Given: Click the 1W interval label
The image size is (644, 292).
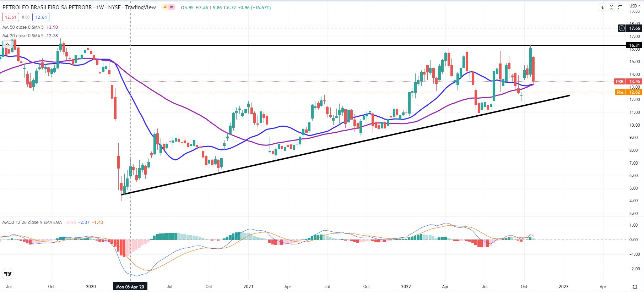Looking at the screenshot, I should [100, 7].
